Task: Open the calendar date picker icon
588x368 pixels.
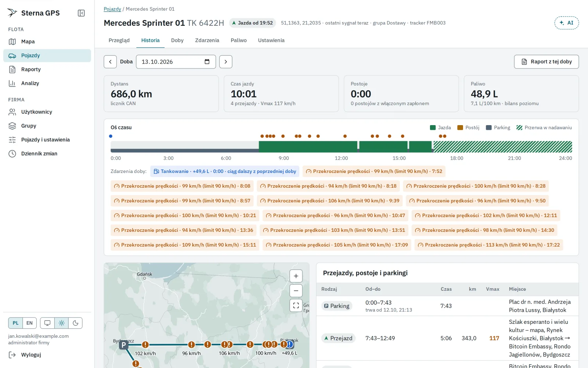Action: pyautogui.click(x=207, y=62)
